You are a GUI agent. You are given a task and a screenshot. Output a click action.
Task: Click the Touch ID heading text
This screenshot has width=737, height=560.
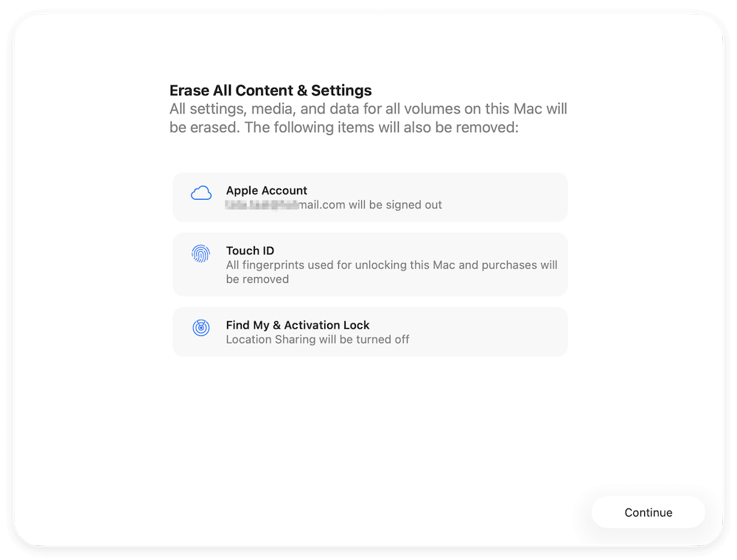[x=250, y=251]
